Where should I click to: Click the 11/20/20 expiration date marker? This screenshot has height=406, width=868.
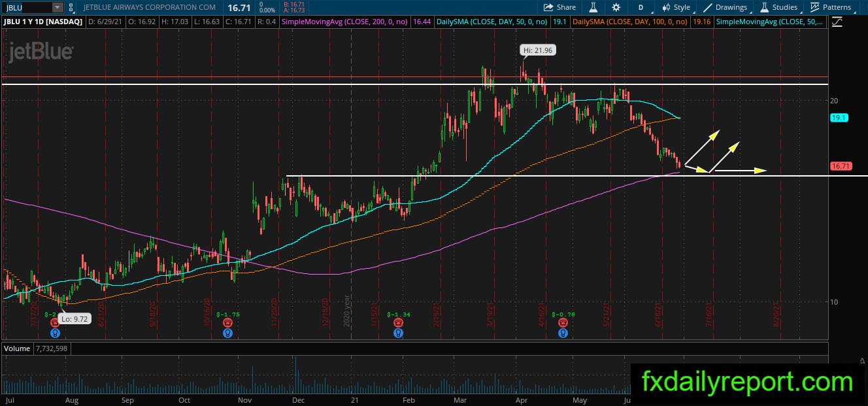[x=275, y=313]
